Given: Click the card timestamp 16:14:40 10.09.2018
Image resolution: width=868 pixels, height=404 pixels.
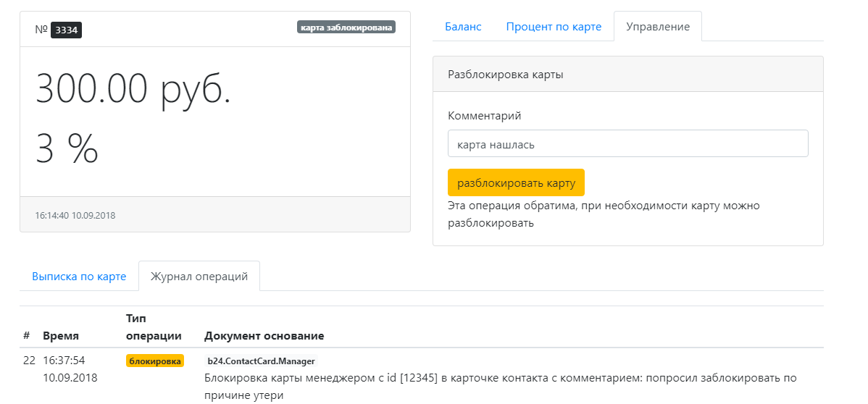Looking at the screenshot, I should tap(75, 216).
